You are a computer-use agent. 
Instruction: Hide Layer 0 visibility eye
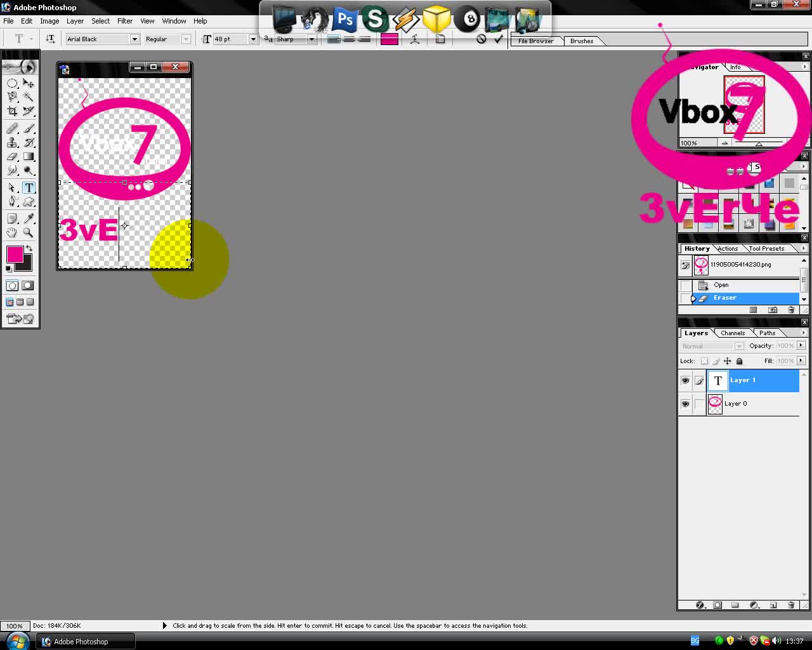pos(685,404)
